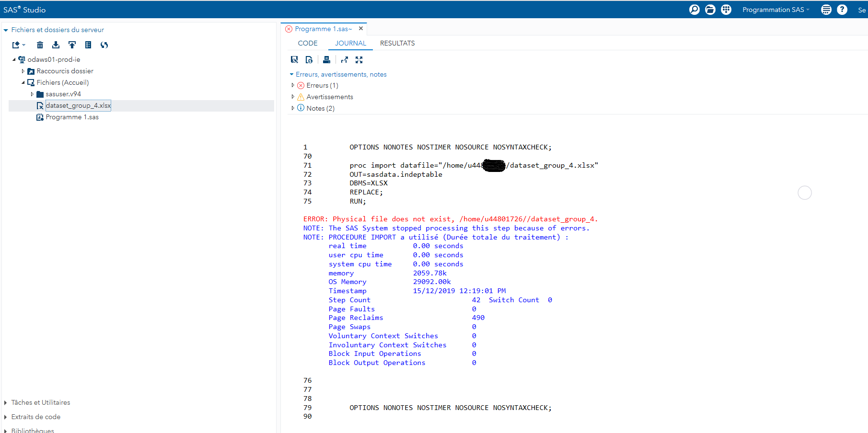
Task: Collapse the Fichiers et dossiers du serveur panel
Action: click(x=5, y=29)
